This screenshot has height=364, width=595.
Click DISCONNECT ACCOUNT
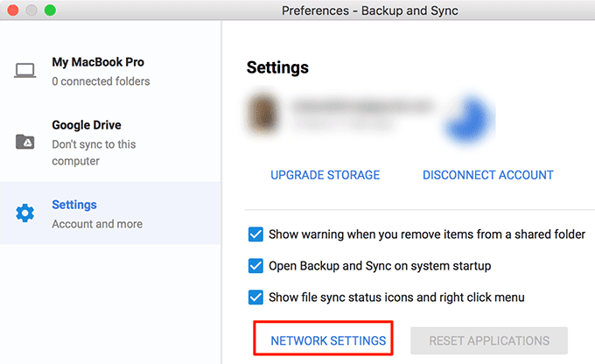[x=488, y=175]
